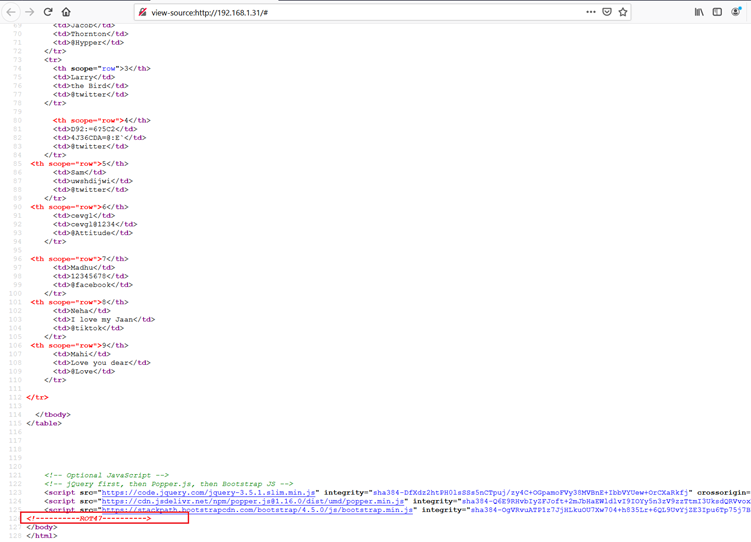
Task: Click the browser Back arrow
Action: pyautogui.click(x=11, y=12)
